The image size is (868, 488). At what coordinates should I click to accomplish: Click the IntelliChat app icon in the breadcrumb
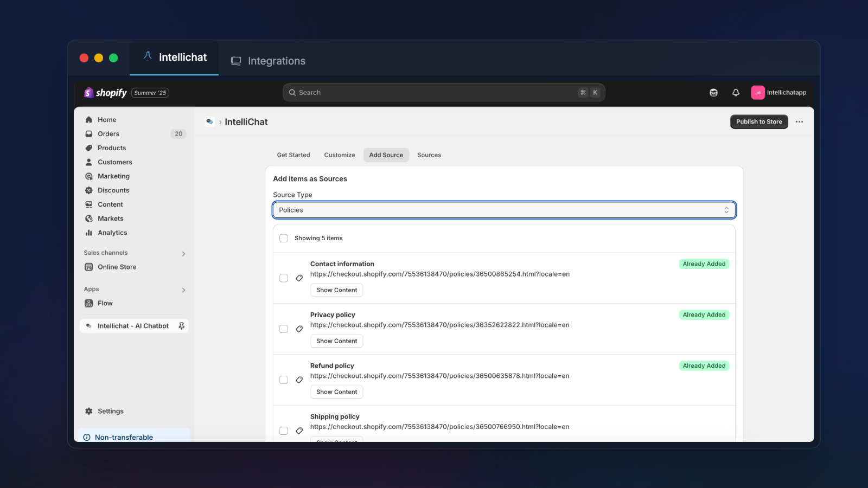coord(209,122)
